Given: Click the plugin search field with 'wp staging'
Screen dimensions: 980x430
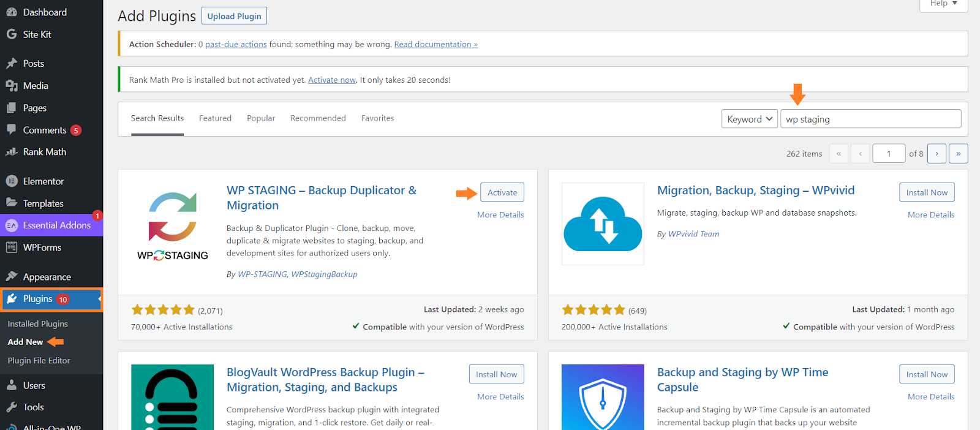Looking at the screenshot, I should [870, 119].
